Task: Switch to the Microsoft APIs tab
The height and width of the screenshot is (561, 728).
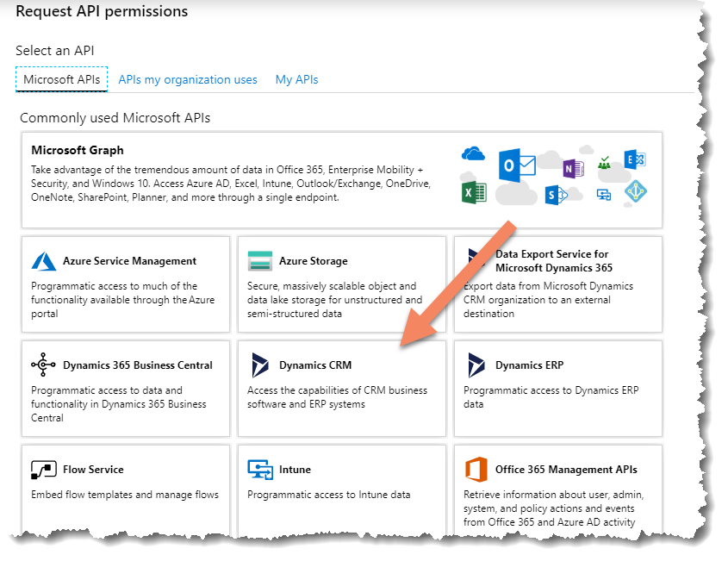Action: [x=61, y=79]
